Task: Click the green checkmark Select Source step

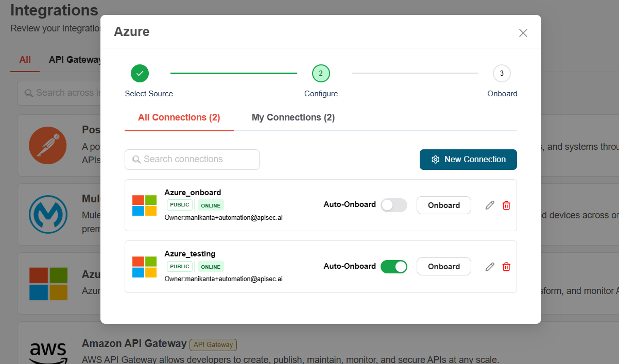Action: [140, 74]
